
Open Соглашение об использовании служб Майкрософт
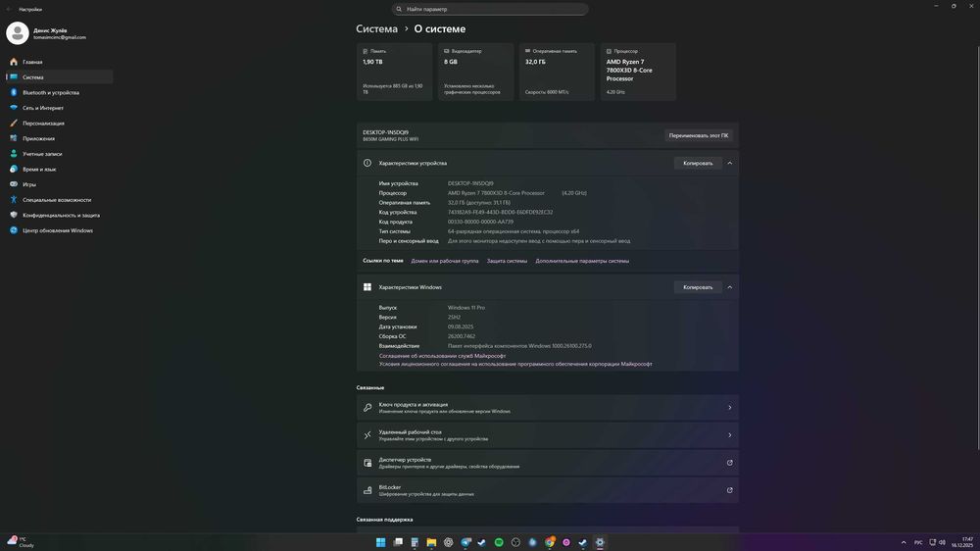click(442, 356)
